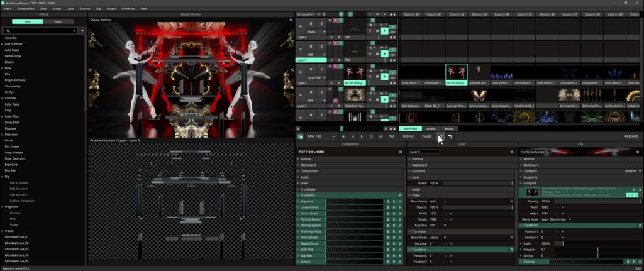This screenshot has height=271, width=644.
Task: Click the TAP tempo button
Action: (x=392, y=136)
